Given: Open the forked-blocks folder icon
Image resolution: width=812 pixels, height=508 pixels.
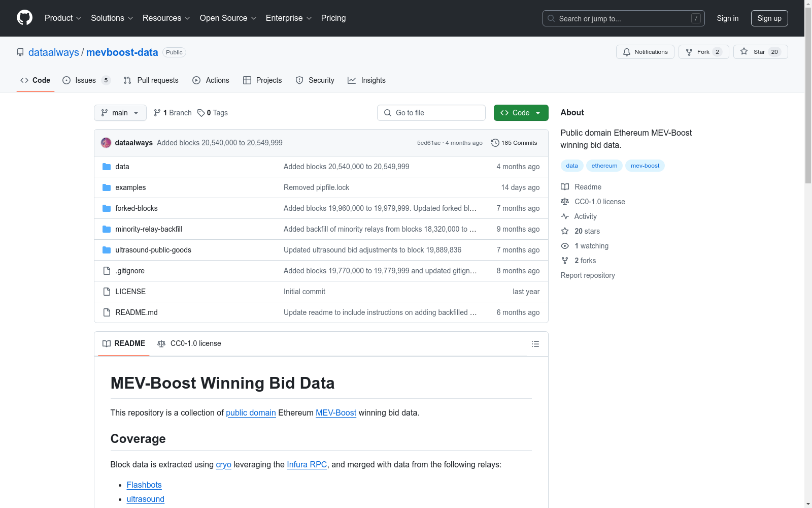Looking at the screenshot, I should [107, 208].
